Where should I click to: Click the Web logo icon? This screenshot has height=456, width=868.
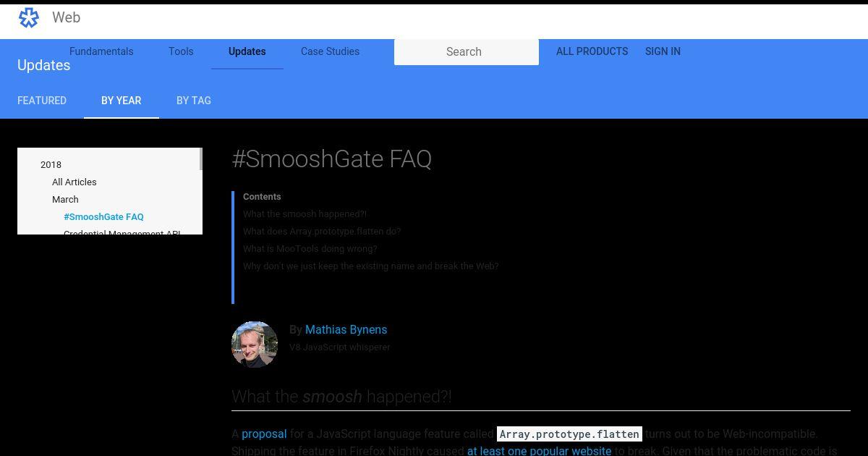point(29,17)
